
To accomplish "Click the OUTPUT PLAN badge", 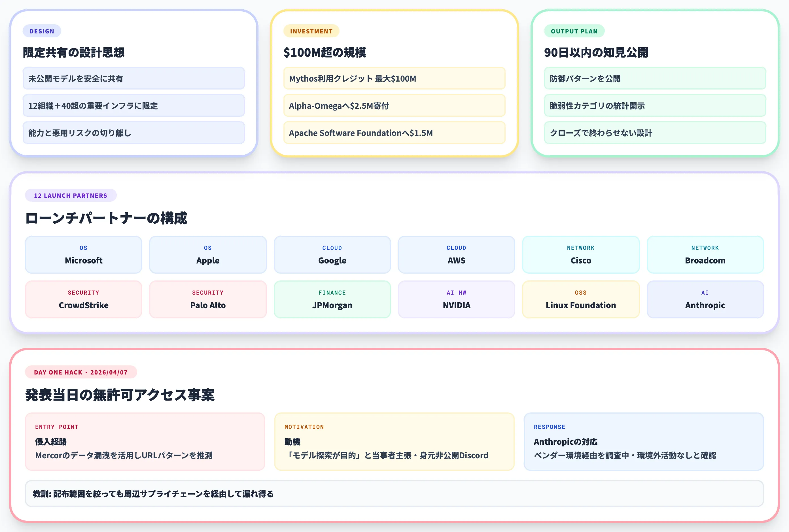I will (574, 31).
